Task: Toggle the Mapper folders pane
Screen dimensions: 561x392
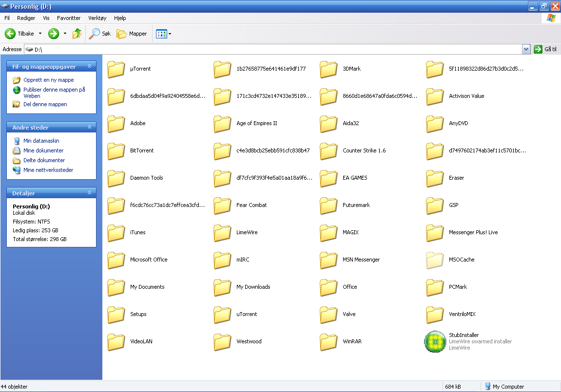Action: (132, 34)
